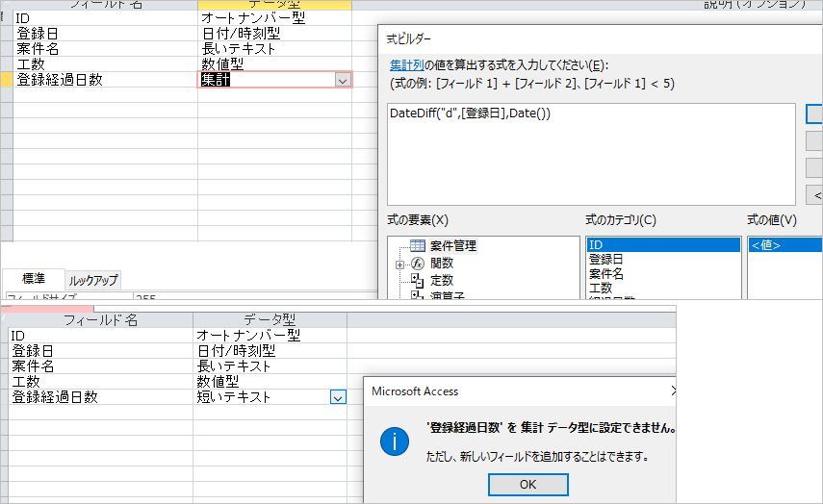Click the 関数 fx icon

(x=418, y=263)
